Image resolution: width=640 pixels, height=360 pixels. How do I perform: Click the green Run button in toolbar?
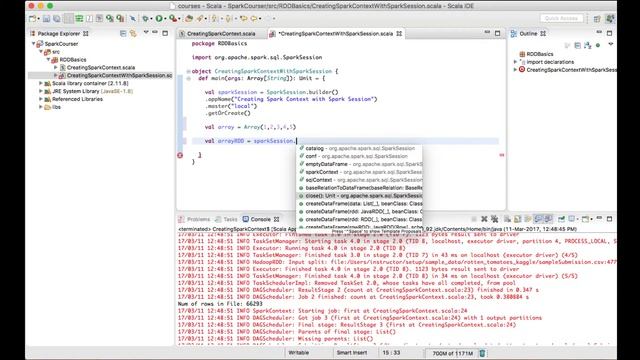click(x=159, y=18)
